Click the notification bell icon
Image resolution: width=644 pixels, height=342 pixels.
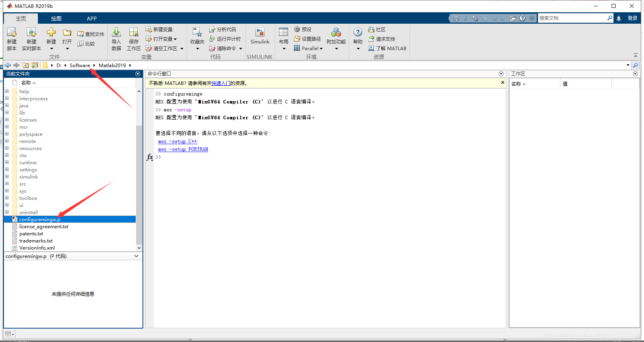(x=619, y=18)
